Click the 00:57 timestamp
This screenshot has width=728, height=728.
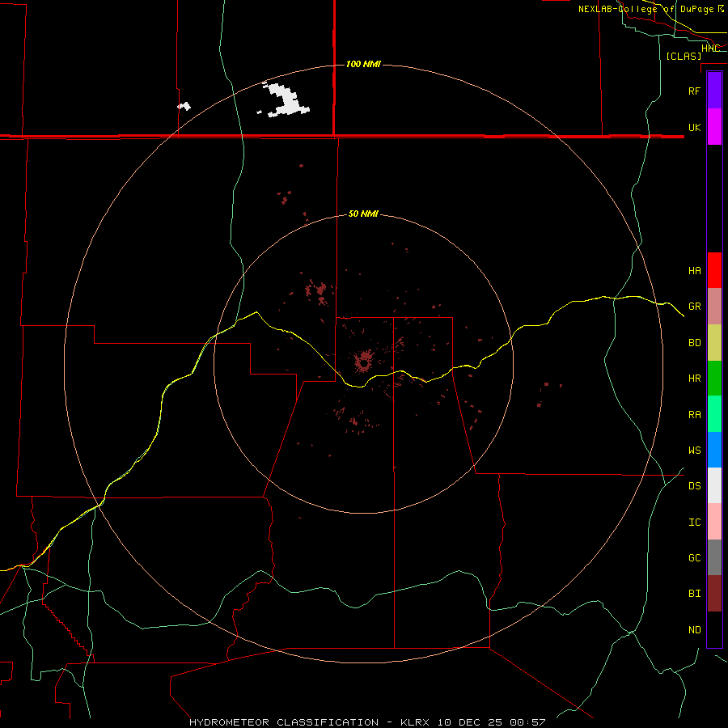click(x=527, y=722)
